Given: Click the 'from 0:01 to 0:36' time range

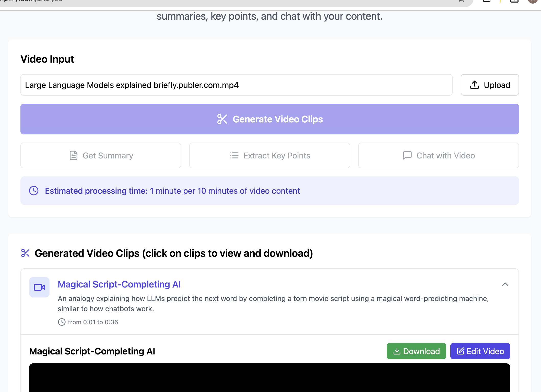Looking at the screenshot, I should 93,322.
